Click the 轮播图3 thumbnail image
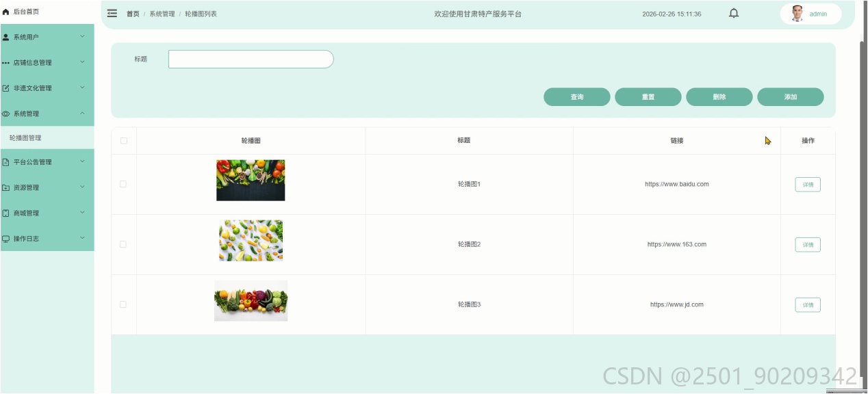868x394 pixels. [251, 301]
